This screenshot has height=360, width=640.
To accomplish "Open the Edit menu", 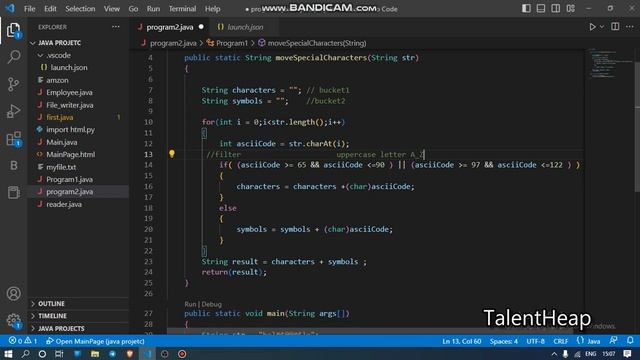I will point(50,9).
